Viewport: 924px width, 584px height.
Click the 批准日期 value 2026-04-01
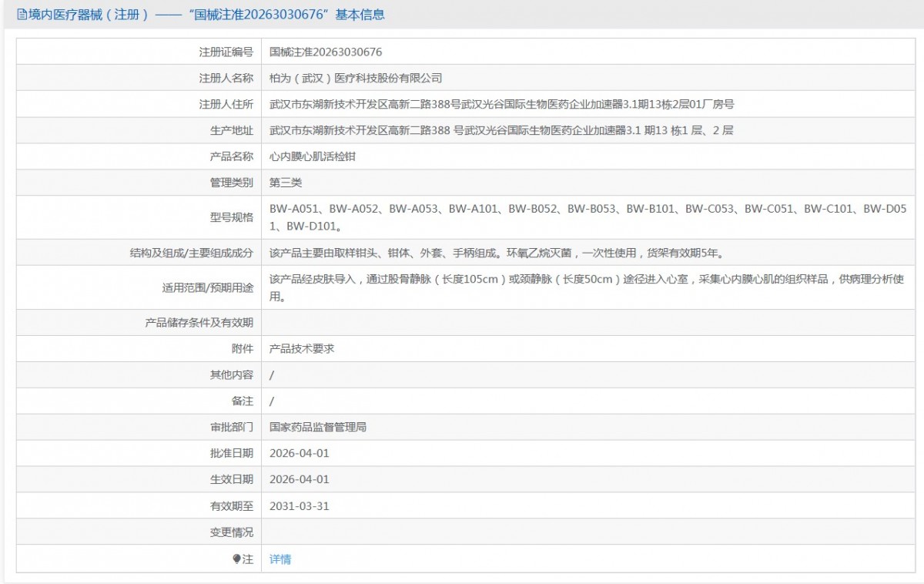pyautogui.click(x=300, y=453)
